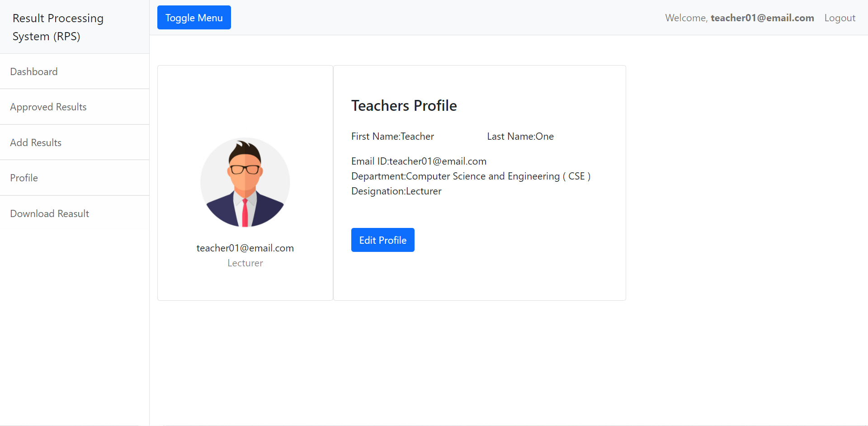Click the Teachers Profile heading
This screenshot has width=868, height=426.
click(404, 106)
